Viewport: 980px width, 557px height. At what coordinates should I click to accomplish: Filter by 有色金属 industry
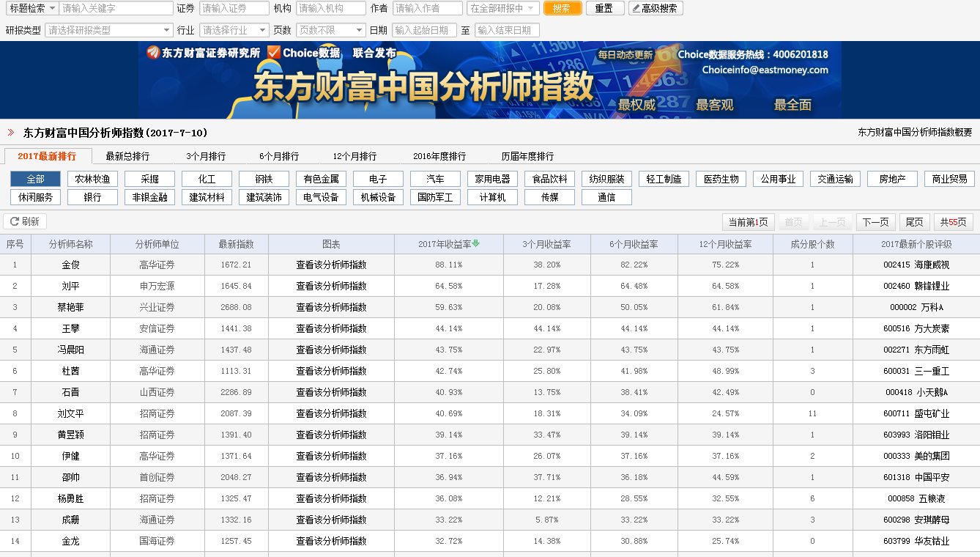click(x=321, y=179)
